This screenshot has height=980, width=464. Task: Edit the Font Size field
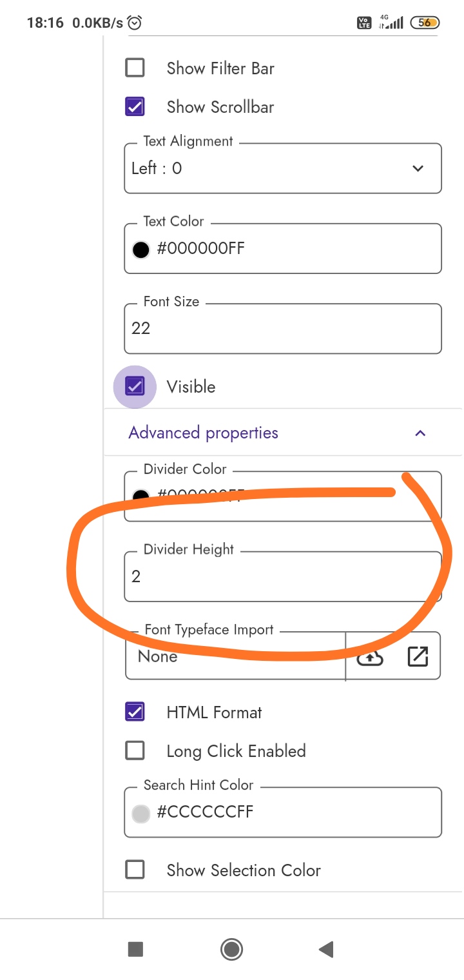point(282,329)
